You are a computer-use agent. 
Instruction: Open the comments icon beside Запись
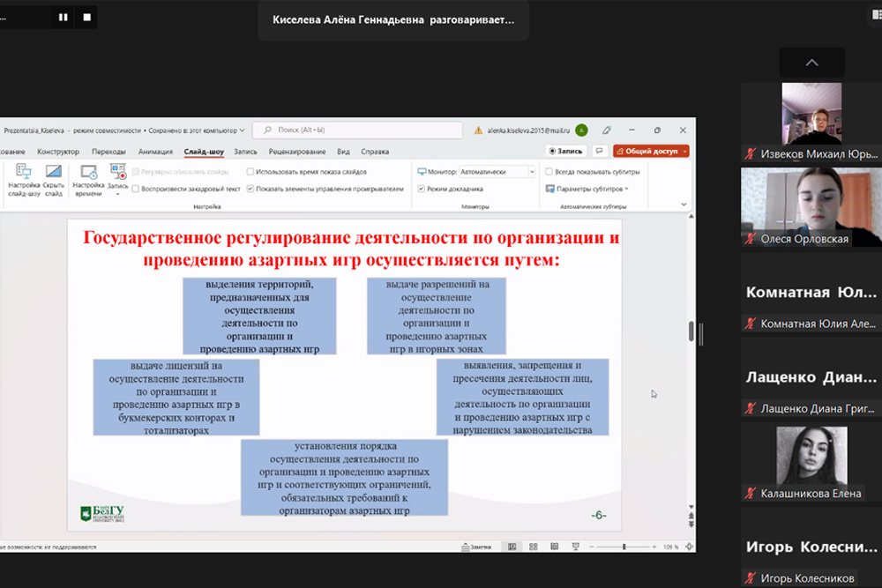coord(600,152)
